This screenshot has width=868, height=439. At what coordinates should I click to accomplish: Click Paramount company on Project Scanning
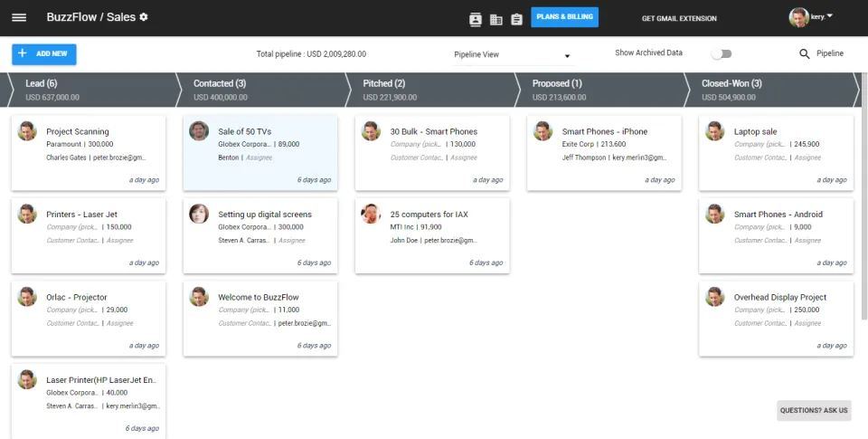click(63, 144)
